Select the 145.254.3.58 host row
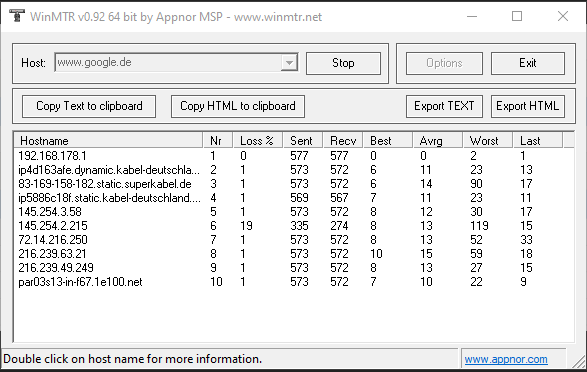 (x=294, y=212)
